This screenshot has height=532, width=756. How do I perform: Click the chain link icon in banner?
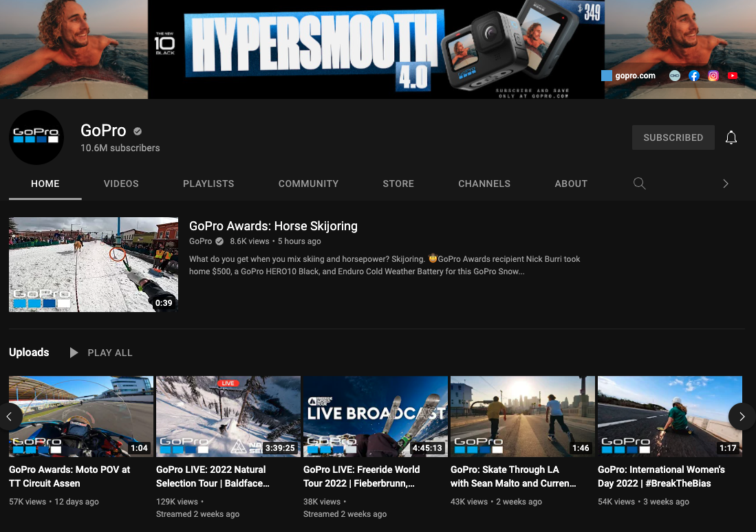675,76
